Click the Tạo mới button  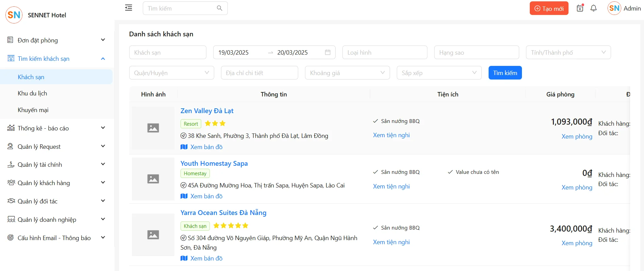click(549, 8)
